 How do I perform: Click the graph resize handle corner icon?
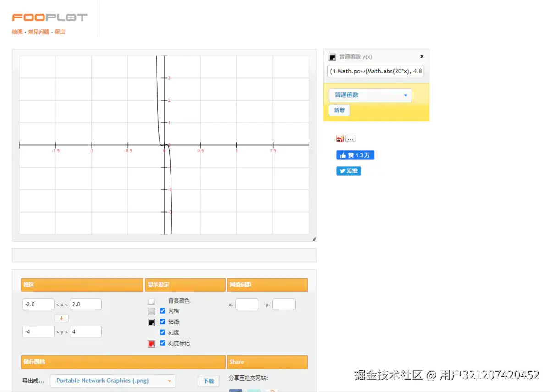(x=314, y=239)
